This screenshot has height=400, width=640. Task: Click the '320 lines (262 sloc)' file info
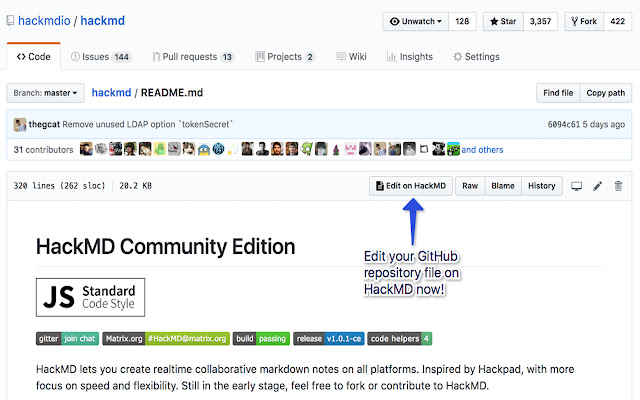[59, 186]
